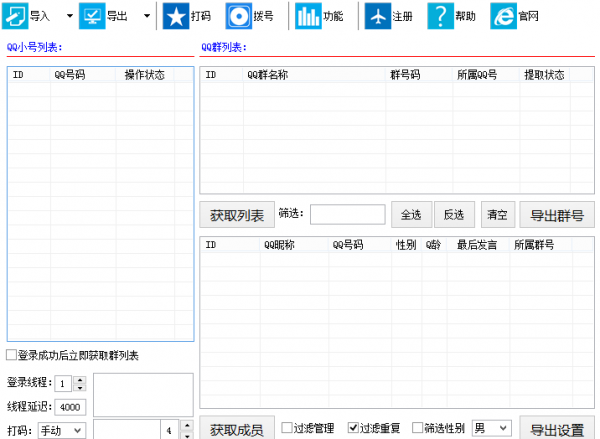Click the 导出设置 button
Screen dimensions: 600x439
pyautogui.click(x=557, y=428)
